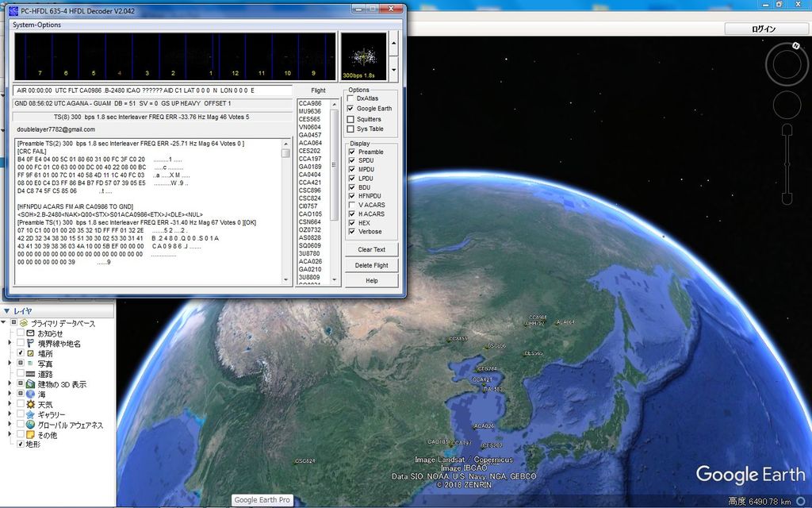The image size is (812, 508).
Task: Click the お知らせ envelope layer icon
Action: (29, 333)
